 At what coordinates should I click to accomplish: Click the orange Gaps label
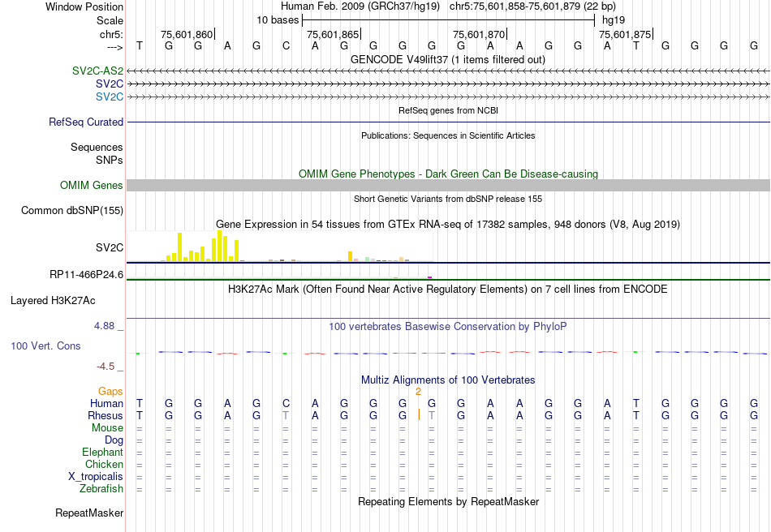[110, 391]
